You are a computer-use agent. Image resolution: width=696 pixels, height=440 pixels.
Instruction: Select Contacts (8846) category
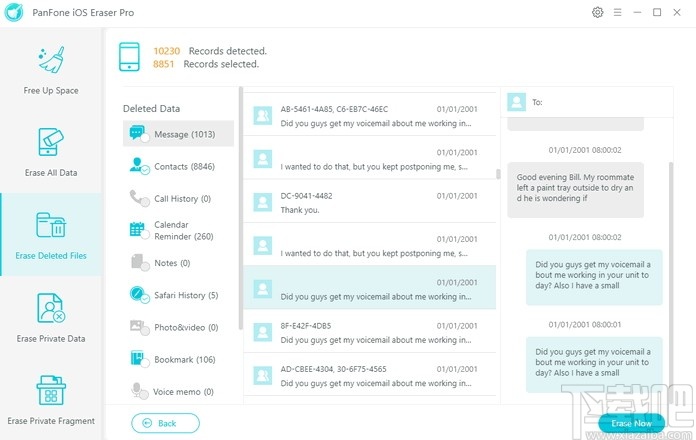tap(178, 166)
